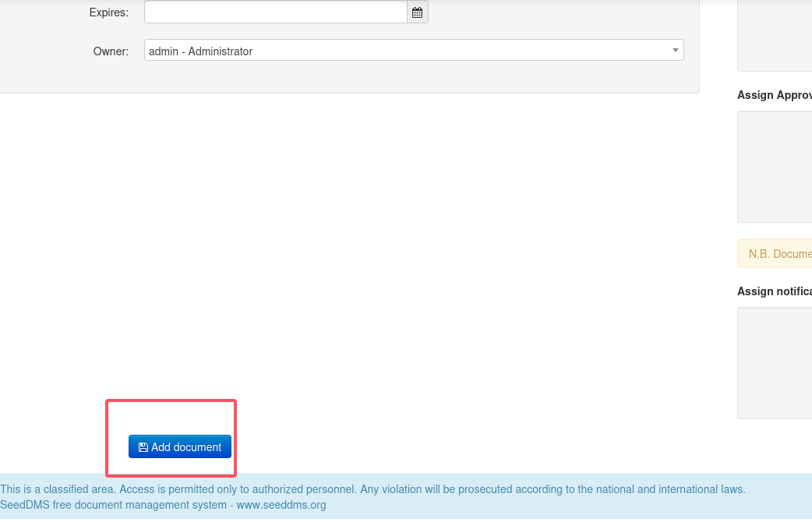Click the Owner label
Viewport: 812px width, 522px height.
[111, 51]
